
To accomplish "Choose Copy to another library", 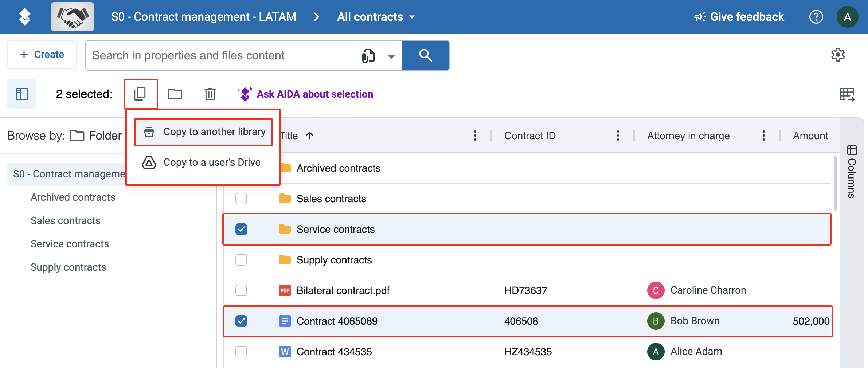I will pyautogui.click(x=203, y=132).
